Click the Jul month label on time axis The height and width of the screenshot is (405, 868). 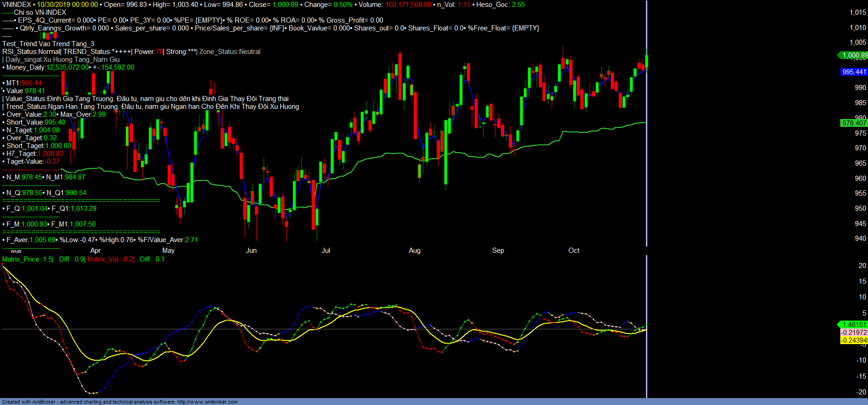pos(326,250)
